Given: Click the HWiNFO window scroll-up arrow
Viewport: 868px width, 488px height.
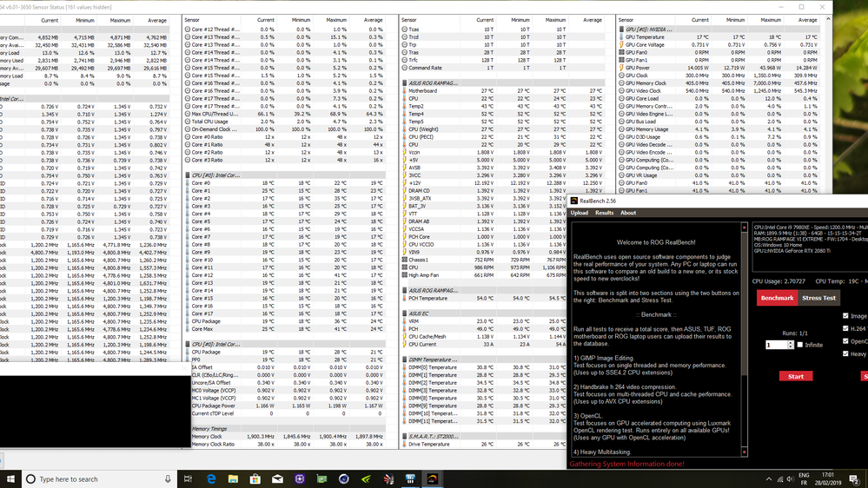Looking at the screenshot, I should coord(828,19).
